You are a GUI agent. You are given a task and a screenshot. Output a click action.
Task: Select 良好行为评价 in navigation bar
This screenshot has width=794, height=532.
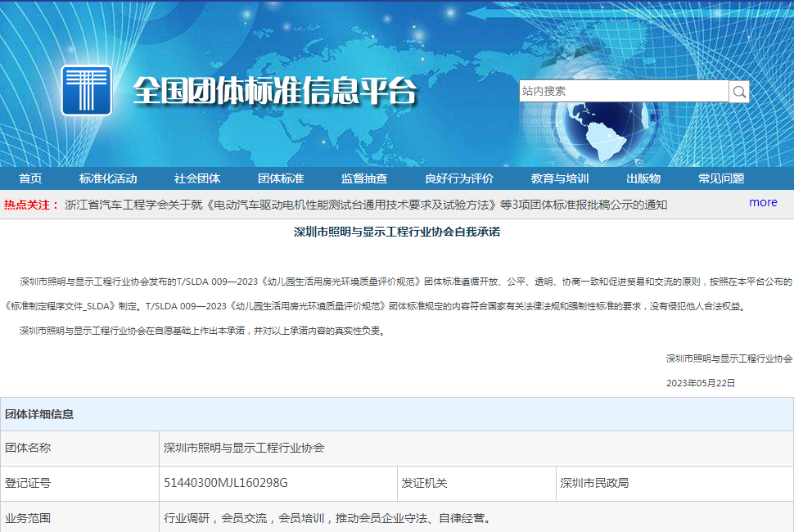pyautogui.click(x=459, y=178)
